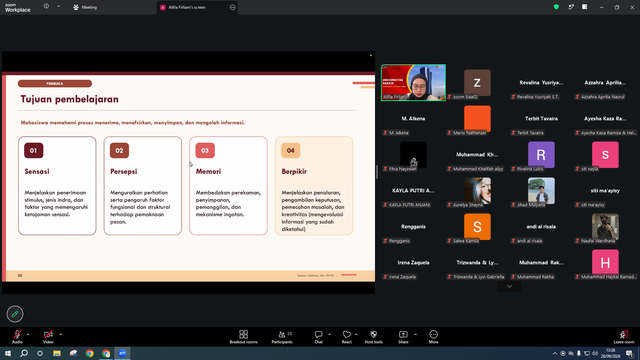Change the view layout icon
Image resolution: width=640 pixels, height=360 pixels.
point(584,7)
